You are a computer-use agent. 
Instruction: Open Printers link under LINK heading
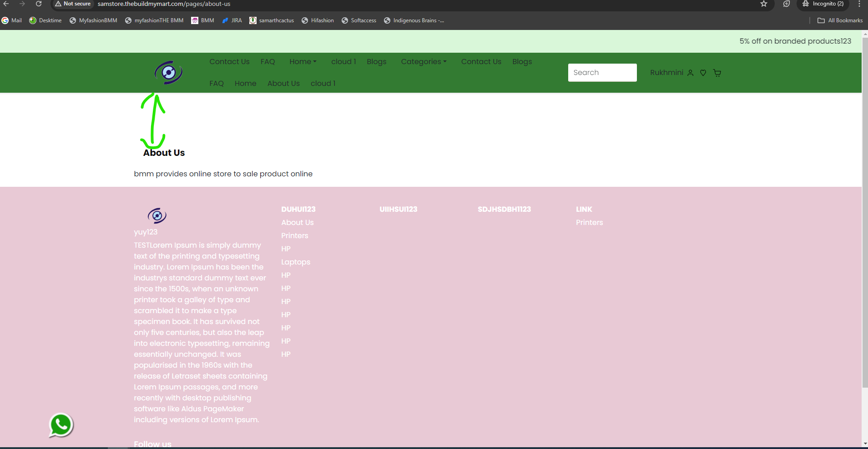click(590, 223)
